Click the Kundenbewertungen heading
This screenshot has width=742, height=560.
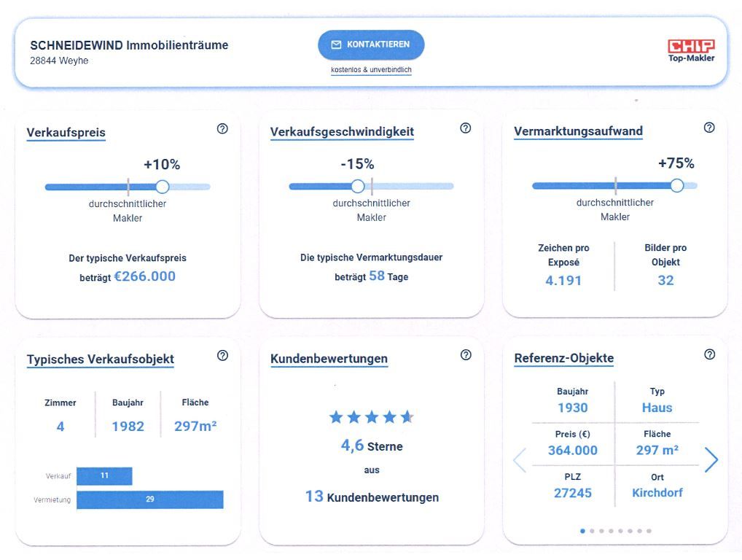click(x=329, y=359)
